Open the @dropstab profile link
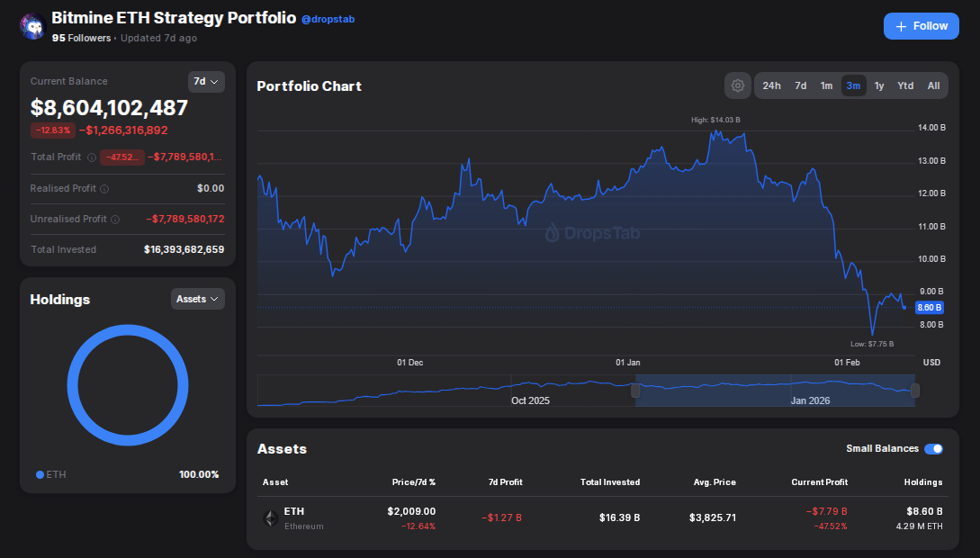This screenshot has width=980, height=558. pyautogui.click(x=328, y=19)
